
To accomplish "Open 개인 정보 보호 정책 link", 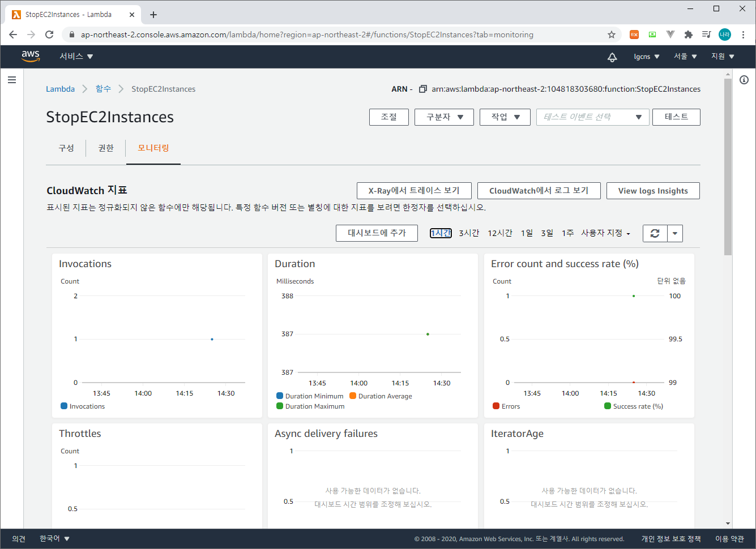I will [671, 539].
